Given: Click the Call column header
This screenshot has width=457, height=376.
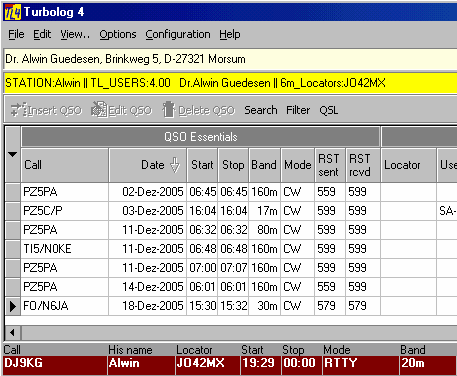Looking at the screenshot, I should 65,165.
